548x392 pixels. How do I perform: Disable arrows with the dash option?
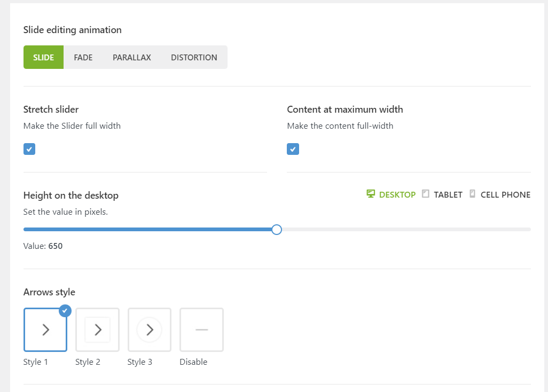[x=201, y=330]
